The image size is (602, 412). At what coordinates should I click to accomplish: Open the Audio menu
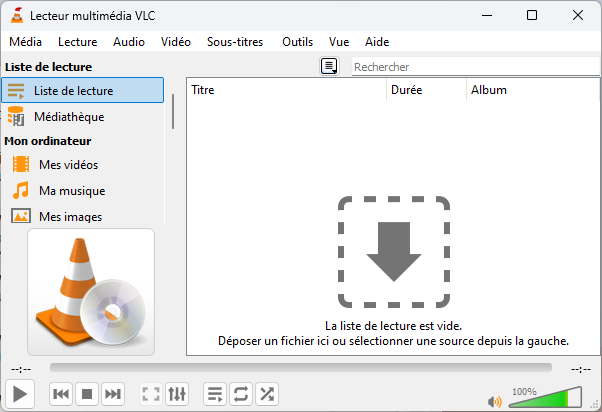coord(129,41)
